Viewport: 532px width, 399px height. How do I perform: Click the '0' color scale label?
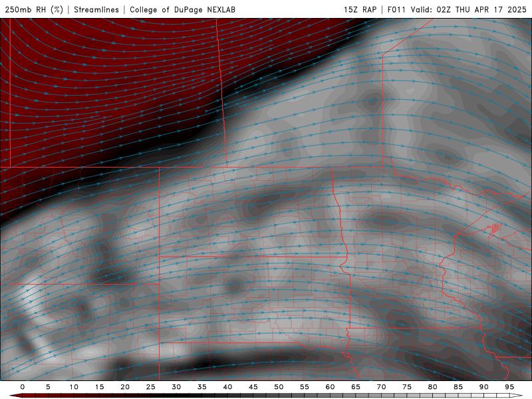tap(23, 387)
